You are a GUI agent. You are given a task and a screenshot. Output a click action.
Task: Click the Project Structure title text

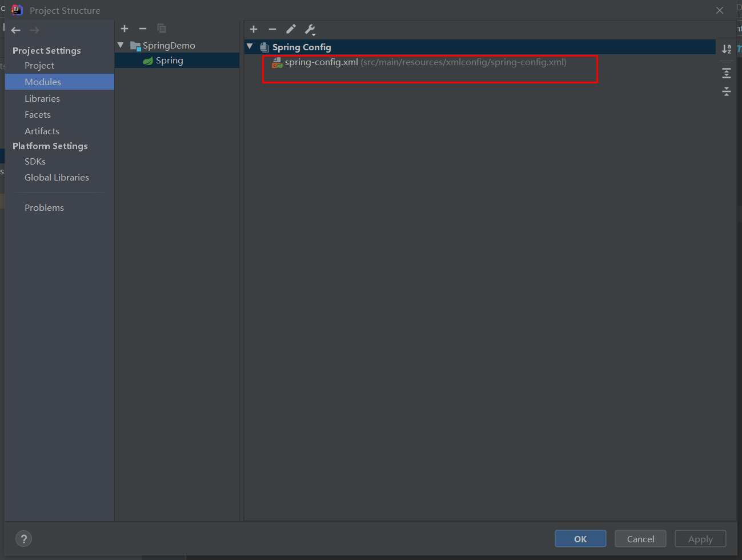point(65,11)
